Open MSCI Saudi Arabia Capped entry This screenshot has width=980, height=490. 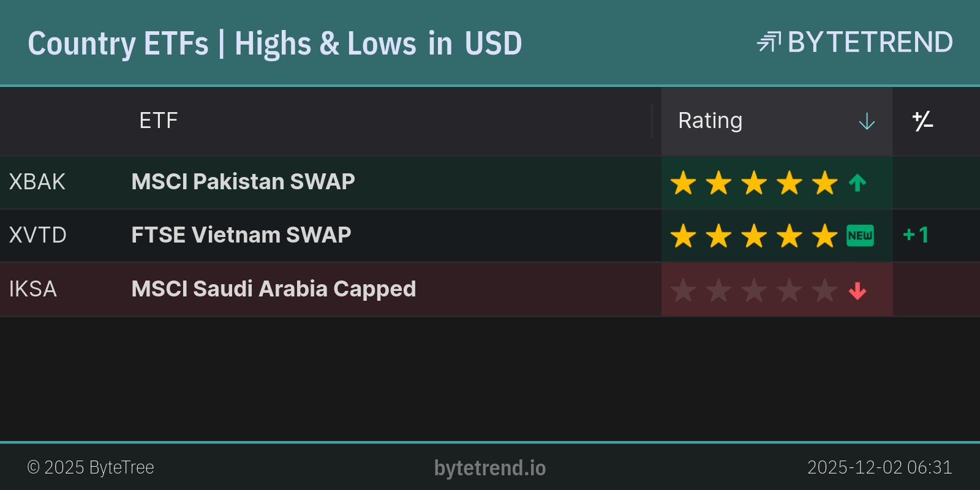tap(273, 289)
